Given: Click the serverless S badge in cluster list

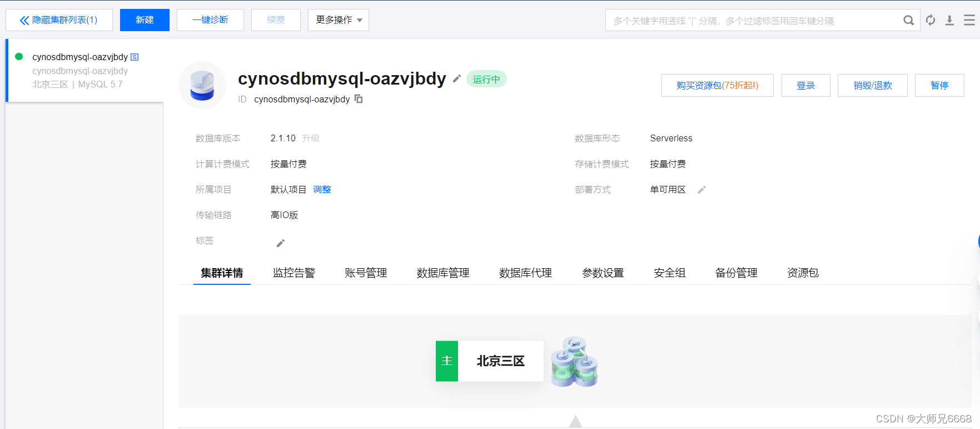Looking at the screenshot, I should [x=135, y=57].
